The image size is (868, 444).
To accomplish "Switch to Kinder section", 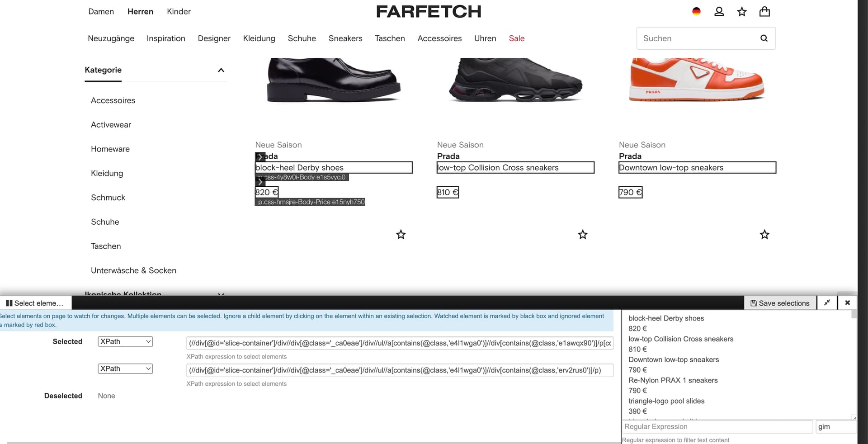I will click(x=179, y=11).
